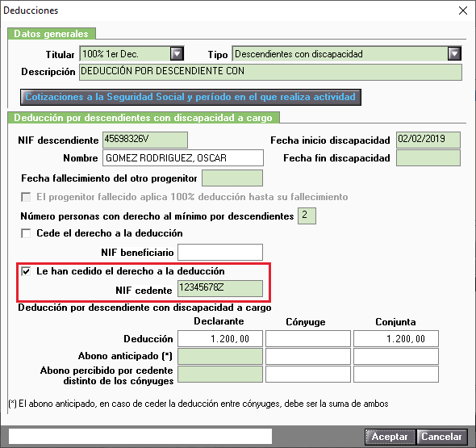Click the Fecha fin discapacidad field

(x=428, y=157)
